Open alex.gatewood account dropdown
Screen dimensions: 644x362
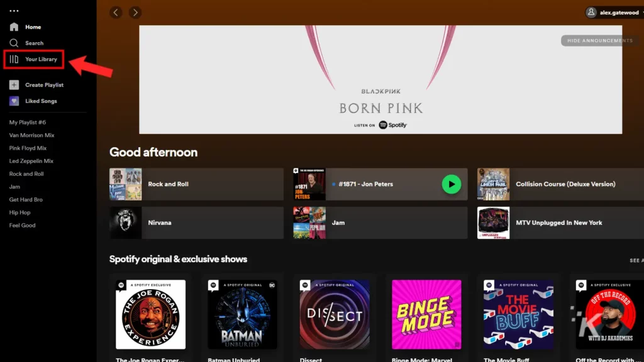coord(615,13)
